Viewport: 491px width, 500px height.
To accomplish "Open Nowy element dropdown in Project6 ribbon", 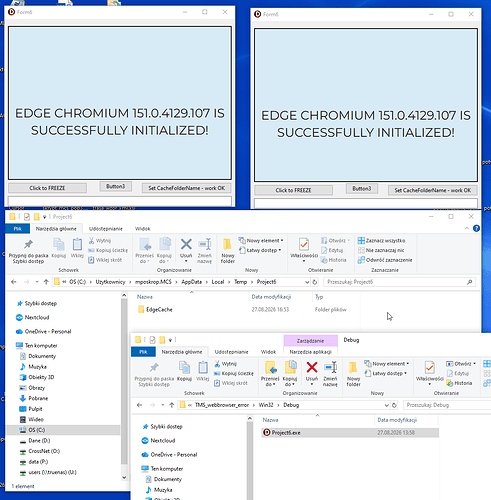I will [261, 240].
